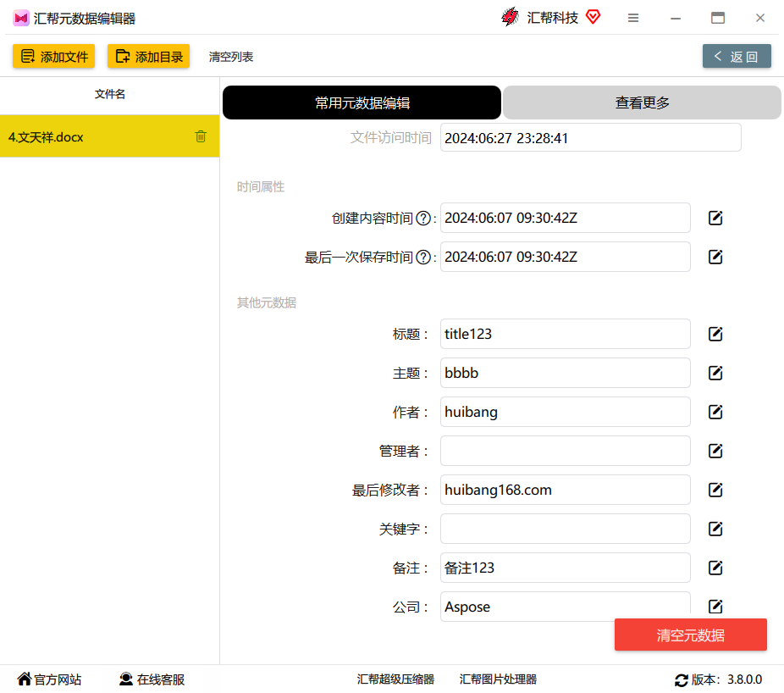The image size is (784, 693).
Task: Click the red heart VIP icon
Action: point(593,17)
